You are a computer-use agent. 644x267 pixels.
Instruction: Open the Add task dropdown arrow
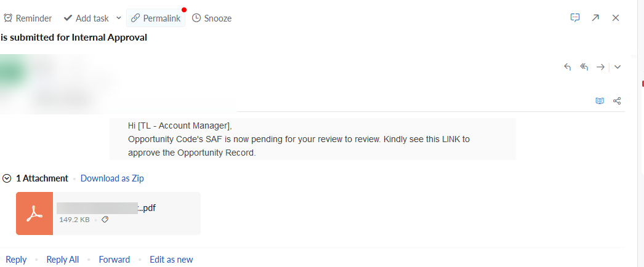pyautogui.click(x=118, y=18)
